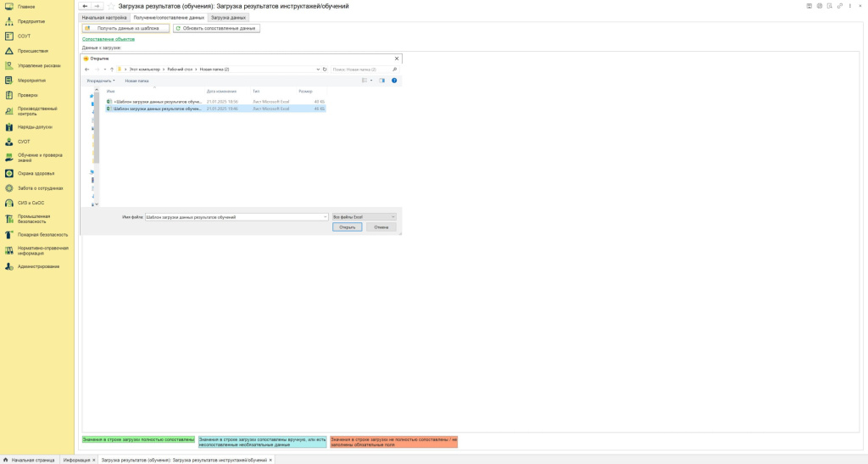Viewport: 868px width, 464px height.
Task: Click Рабочий стол in the address path
Action: [x=180, y=70]
